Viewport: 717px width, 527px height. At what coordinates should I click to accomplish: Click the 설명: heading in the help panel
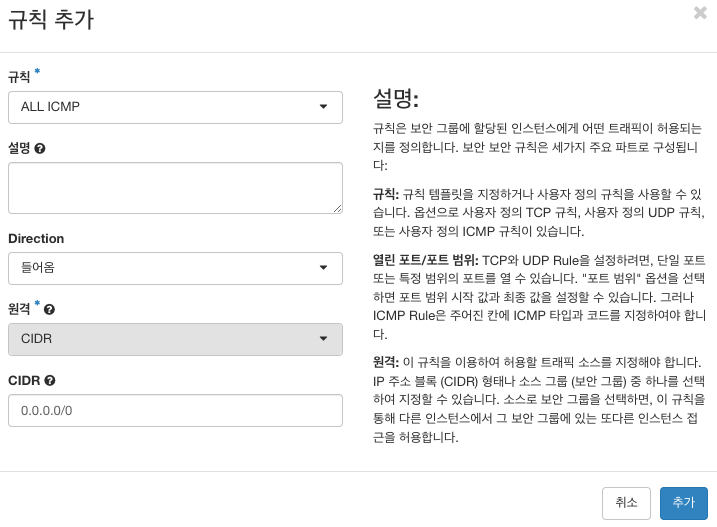coord(396,98)
